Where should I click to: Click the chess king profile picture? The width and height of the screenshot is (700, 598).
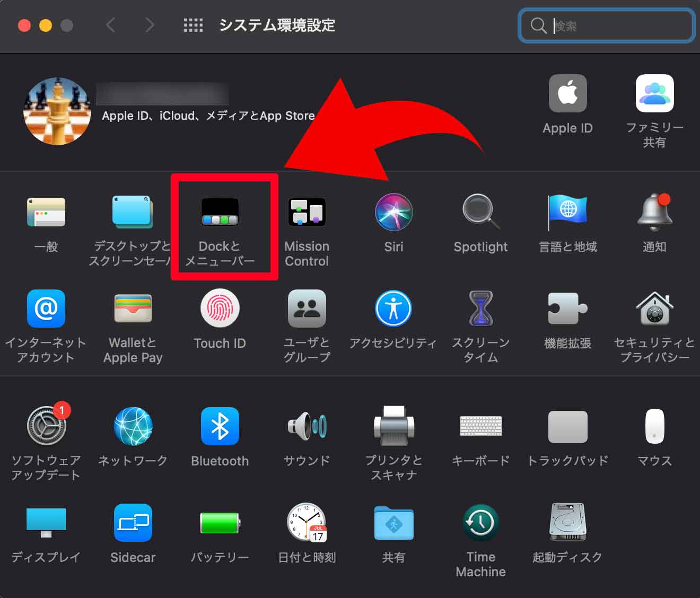coord(57,111)
